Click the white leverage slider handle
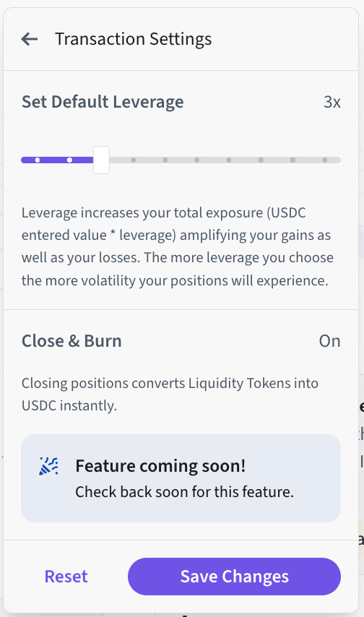The width and height of the screenshot is (364, 617). click(101, 160)
